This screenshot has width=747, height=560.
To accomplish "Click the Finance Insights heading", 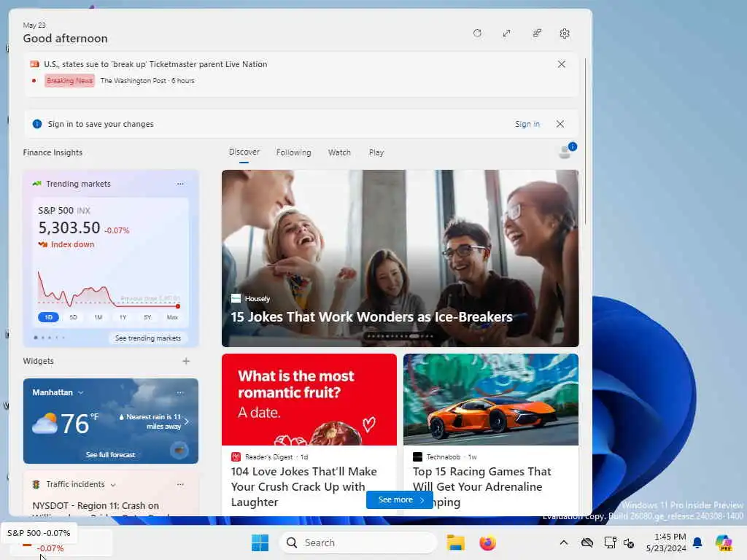I will click(53, 152).
